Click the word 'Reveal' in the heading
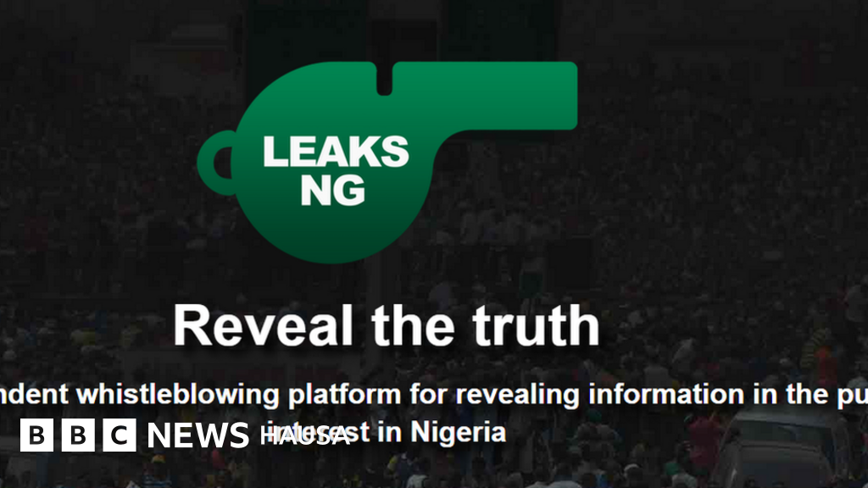This screenshot has width=868, height=488. (x=263, y=326)
